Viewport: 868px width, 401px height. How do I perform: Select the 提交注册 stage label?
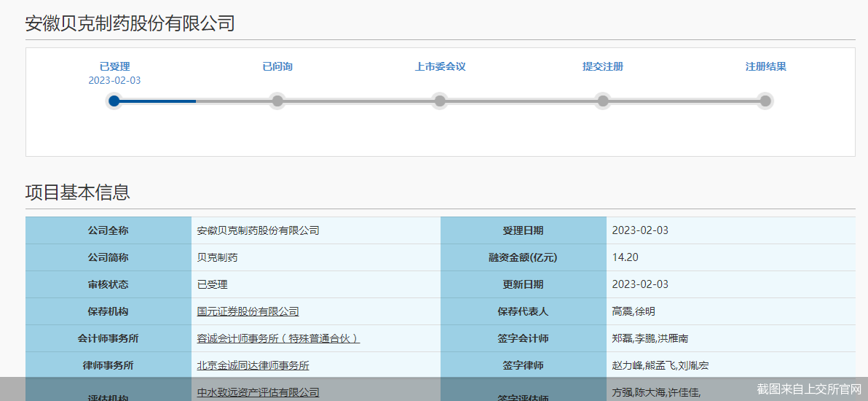tap(602, 66)
